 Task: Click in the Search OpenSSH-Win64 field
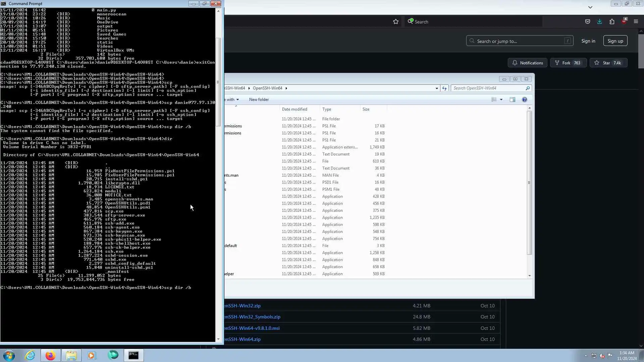pos(488,88)
